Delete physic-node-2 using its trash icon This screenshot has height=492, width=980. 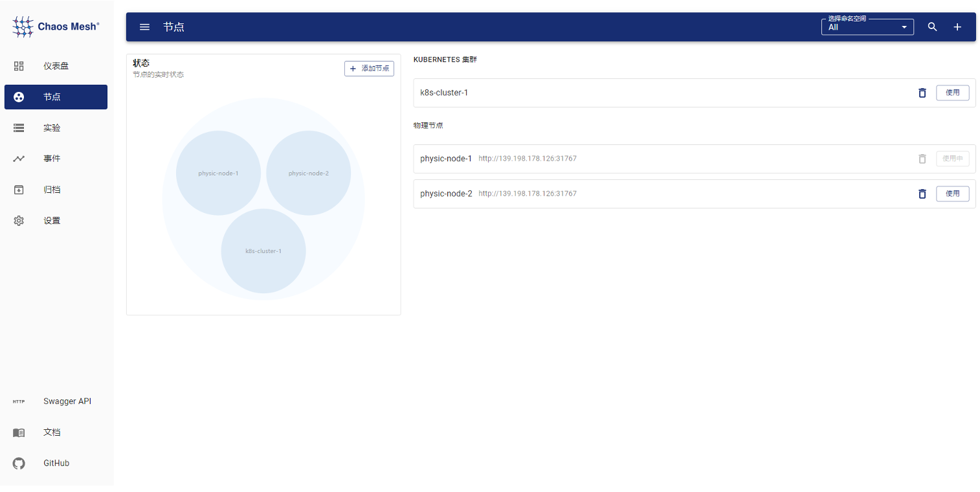tap(922, 194)
